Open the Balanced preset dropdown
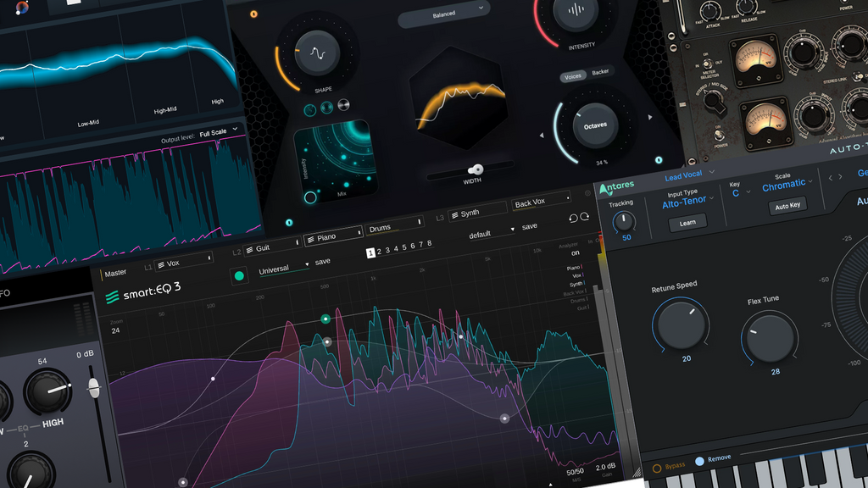Viewport: 868px width, 488px height. click(444, 14)
